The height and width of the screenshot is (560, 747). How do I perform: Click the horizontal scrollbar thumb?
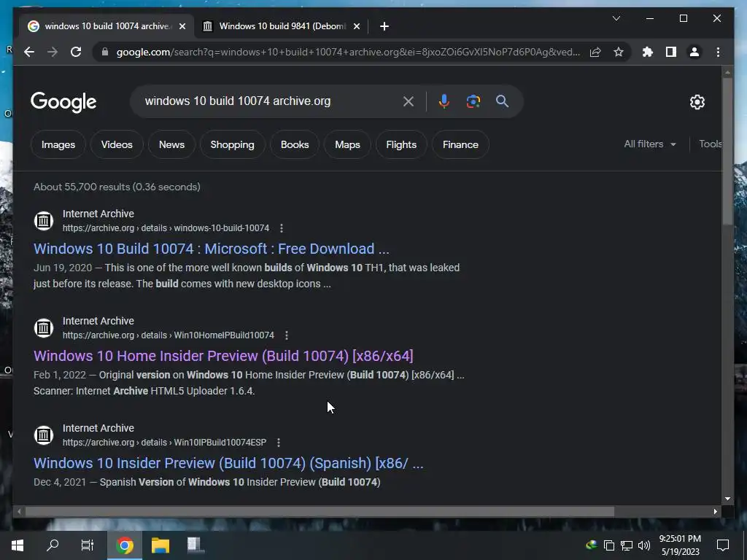click(320, 511)
